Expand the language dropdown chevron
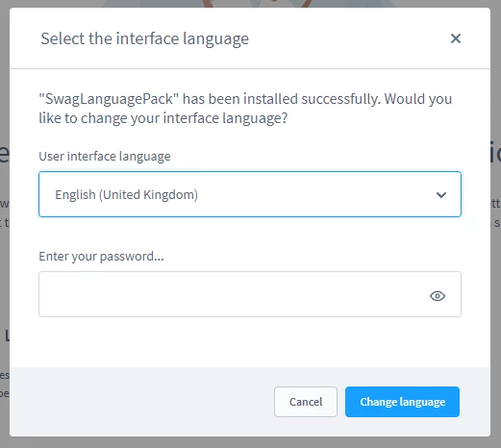The height and width of the screenshot is (448, 501). [x=441, y=195]
